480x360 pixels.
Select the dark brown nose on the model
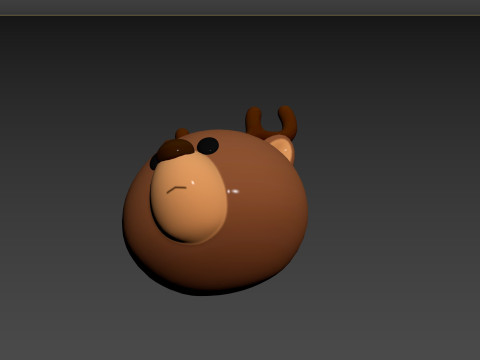click(175, 149)
